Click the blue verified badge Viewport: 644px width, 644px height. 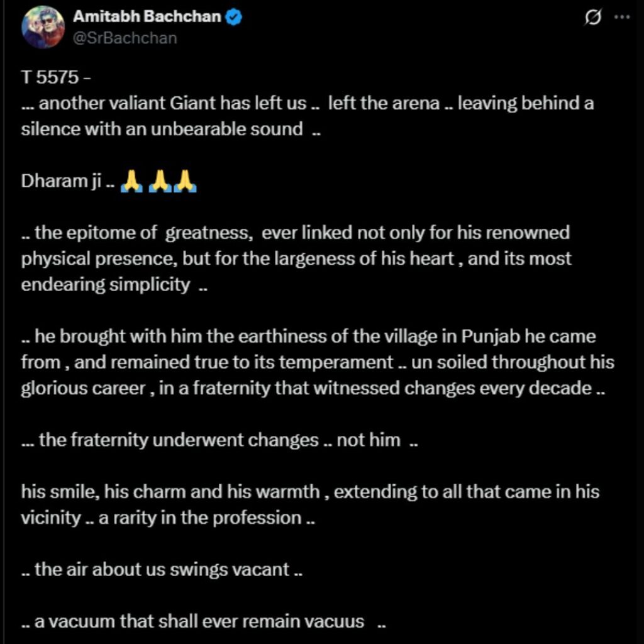pos(235,17)
